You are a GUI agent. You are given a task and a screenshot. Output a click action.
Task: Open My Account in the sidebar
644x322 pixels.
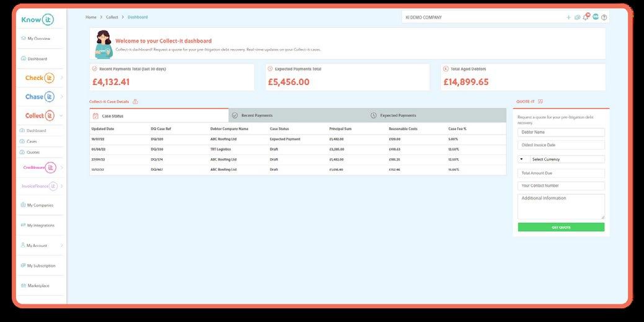34,245
